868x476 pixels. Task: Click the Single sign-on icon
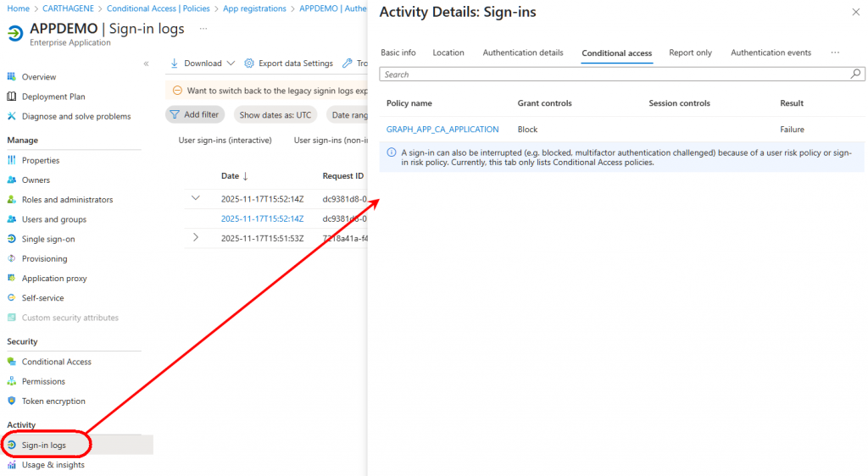point(12,239)
